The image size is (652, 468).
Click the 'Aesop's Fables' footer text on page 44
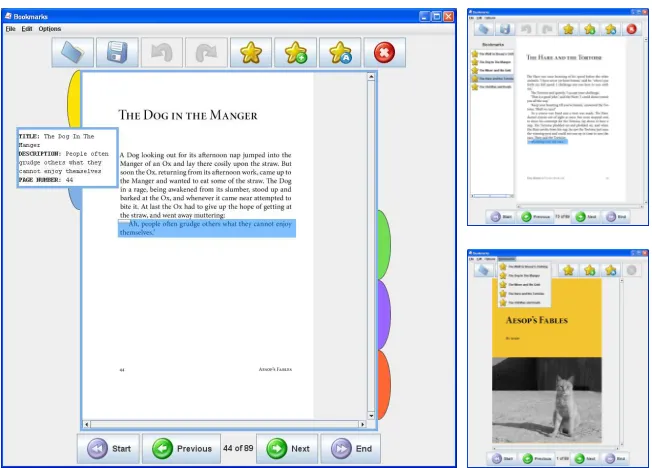[275, 369]
